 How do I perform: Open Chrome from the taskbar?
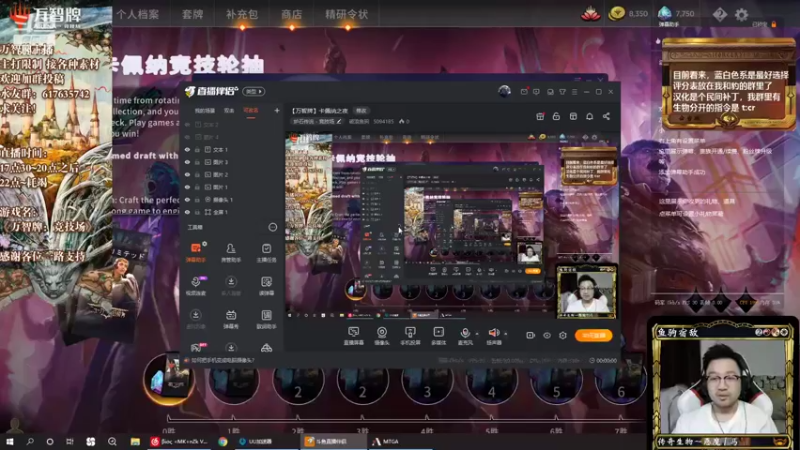[223, 441]
